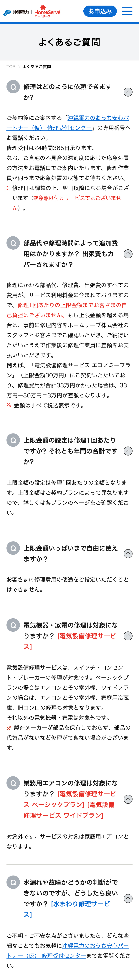Collapse 電気機器・家電の修理 question chevron
The width and height of the screenshot is (139, 980).
click(128, 636)
